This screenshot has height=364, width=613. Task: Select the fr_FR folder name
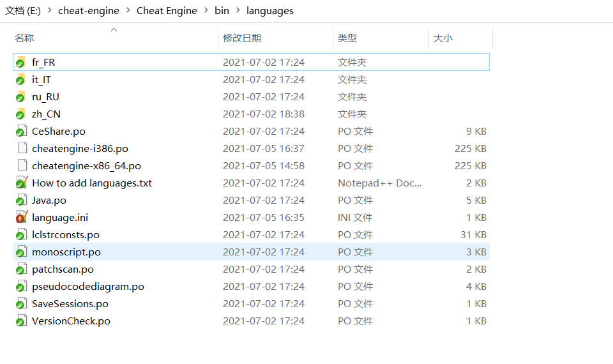click(x=43, y=62)
